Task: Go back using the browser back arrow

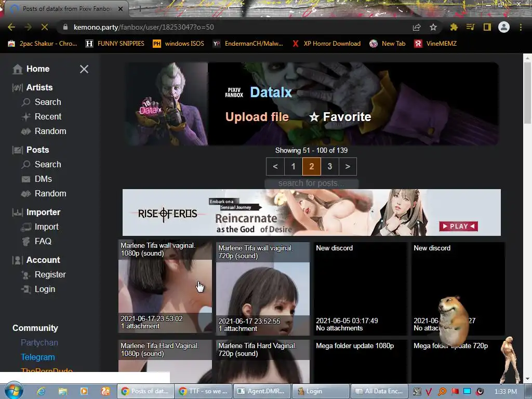Action: click(x=11, y=27)
